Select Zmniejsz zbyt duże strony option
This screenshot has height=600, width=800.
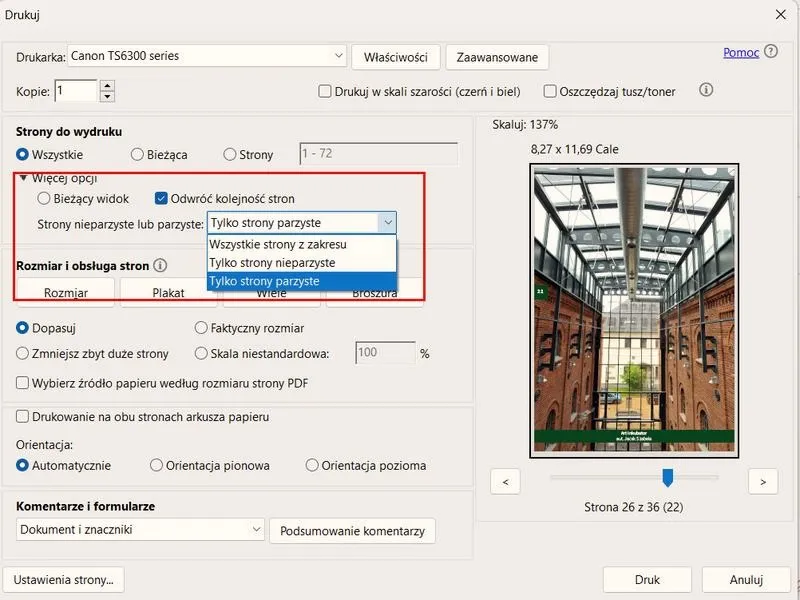click(22, 353)
